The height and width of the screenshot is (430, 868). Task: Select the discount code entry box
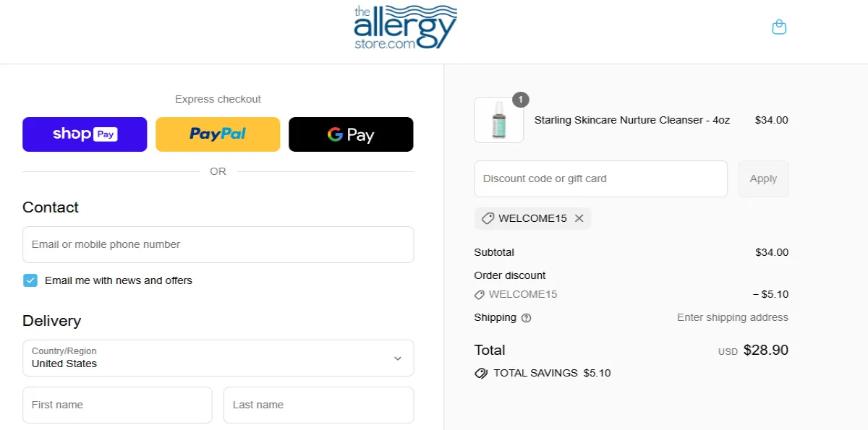[600, 179]
